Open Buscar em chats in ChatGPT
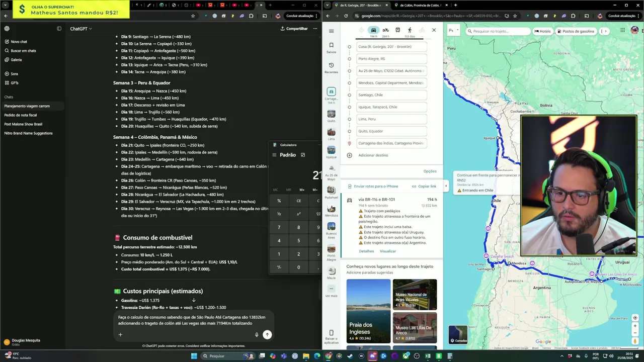 [x=20, y=51]
